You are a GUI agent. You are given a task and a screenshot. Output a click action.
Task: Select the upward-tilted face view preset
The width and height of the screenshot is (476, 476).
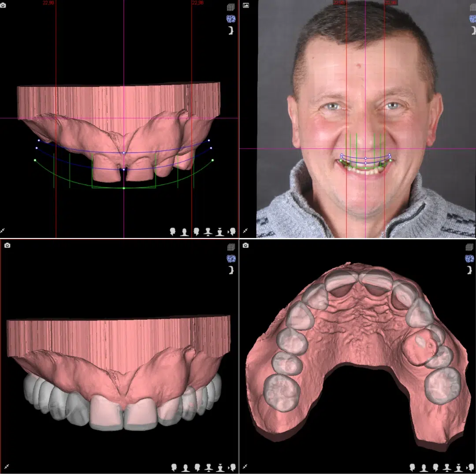click(x=220, y=230)
